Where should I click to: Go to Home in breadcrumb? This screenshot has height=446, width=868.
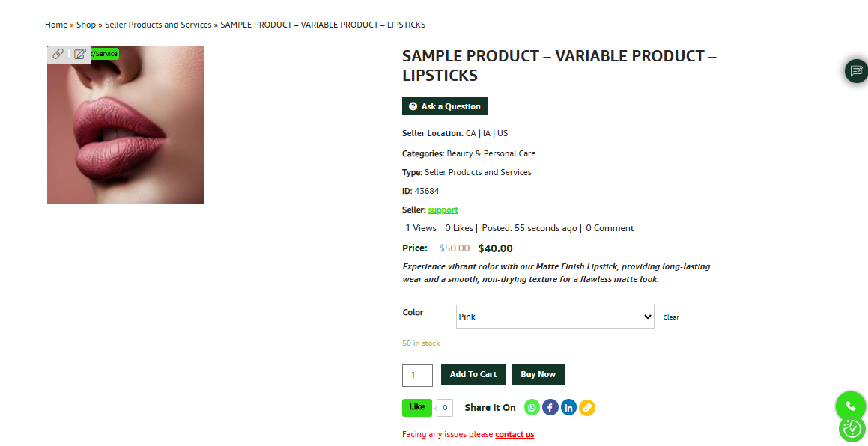(56, 25)
